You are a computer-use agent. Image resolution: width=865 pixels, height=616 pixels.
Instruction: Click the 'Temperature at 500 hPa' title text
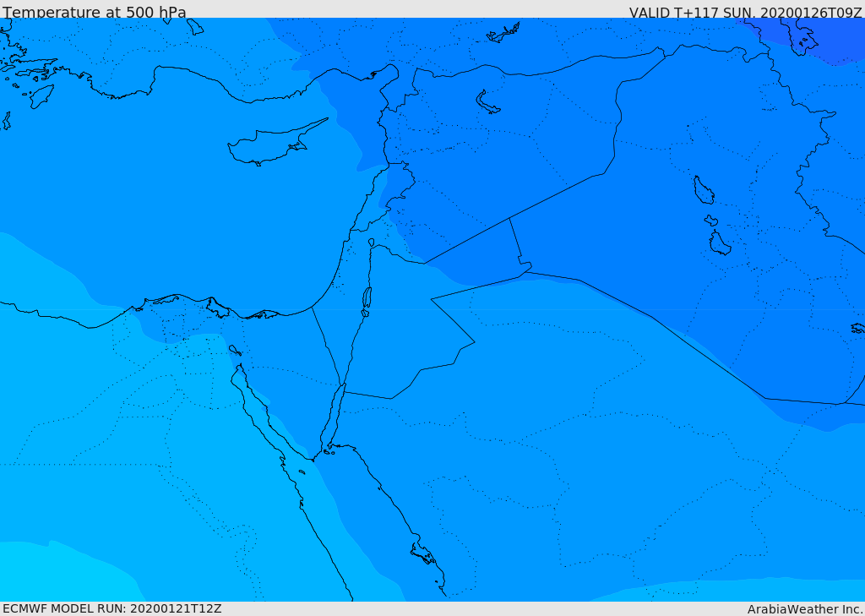(x=95, y=12)
